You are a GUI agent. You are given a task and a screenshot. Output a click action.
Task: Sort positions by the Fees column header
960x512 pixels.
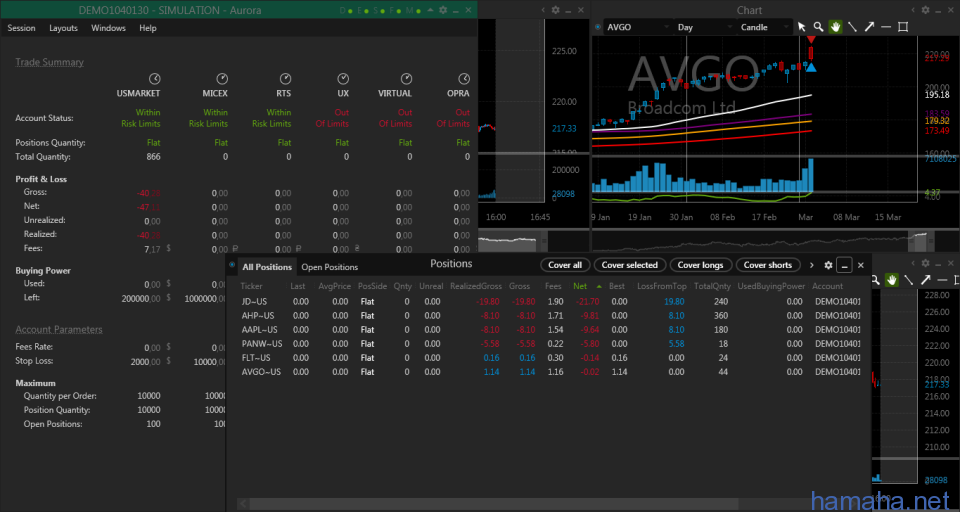point(553,286)
